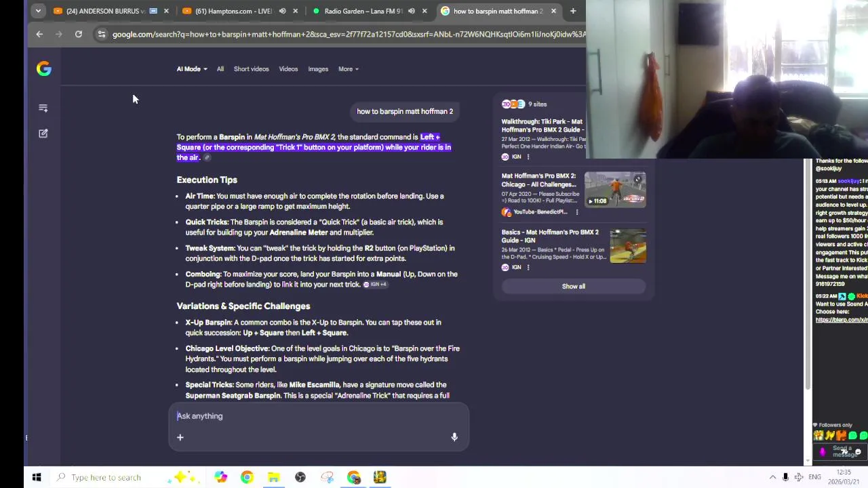Play the Chicago challenges video thumbnail

(x=615, y=189)
